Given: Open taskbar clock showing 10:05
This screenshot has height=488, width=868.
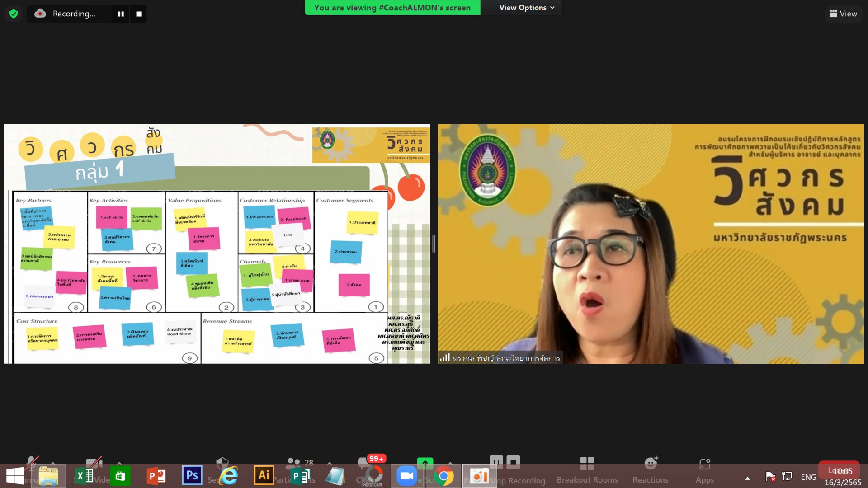Looking at the screenshot, I should (843, 477).
